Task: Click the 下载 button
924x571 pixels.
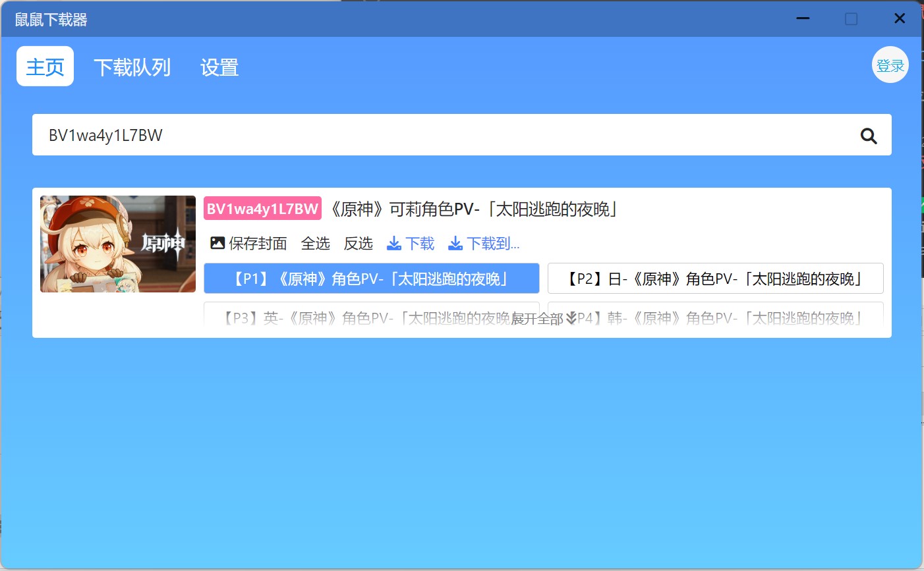Action: (x=411, y=244)
